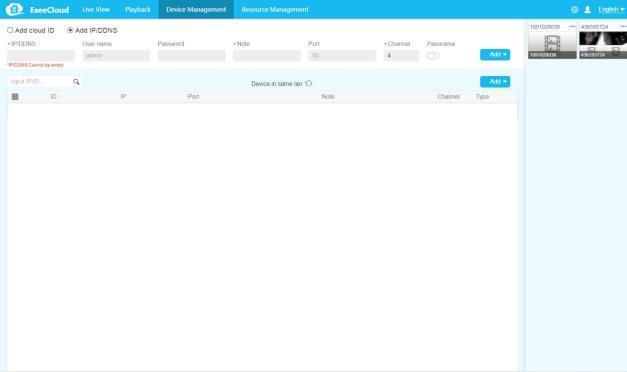Click the Add button beside the Panorama toggle
The image size is (627, 372).
[495, 54]
